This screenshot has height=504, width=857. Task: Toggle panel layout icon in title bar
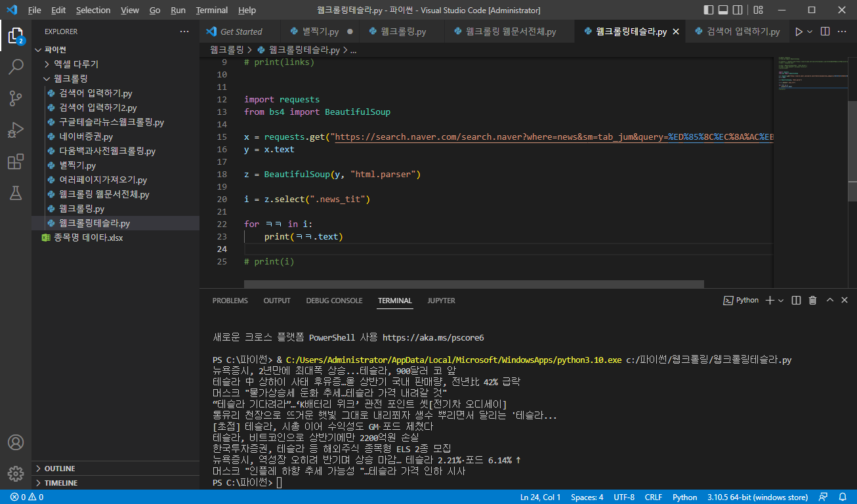(x=724, y=10)
